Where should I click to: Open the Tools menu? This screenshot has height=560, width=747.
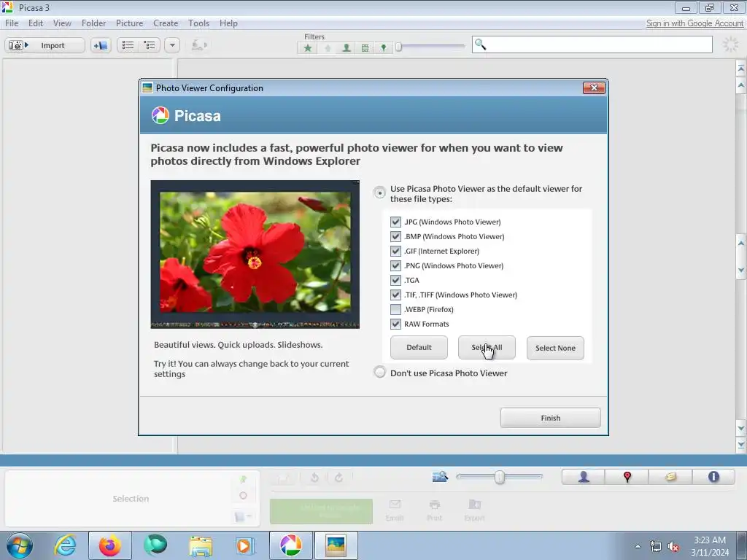click(x=198, y=23)
